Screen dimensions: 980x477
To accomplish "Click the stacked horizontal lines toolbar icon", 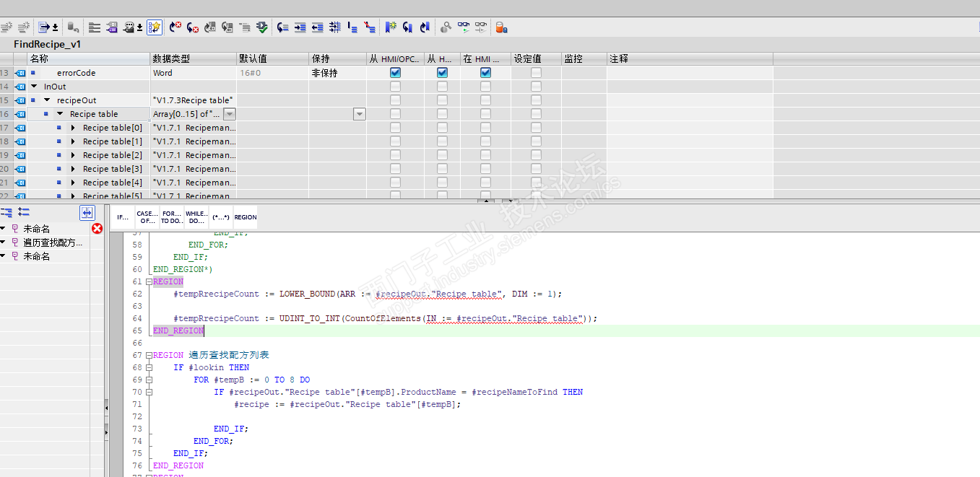I will [x=94, y=27].
